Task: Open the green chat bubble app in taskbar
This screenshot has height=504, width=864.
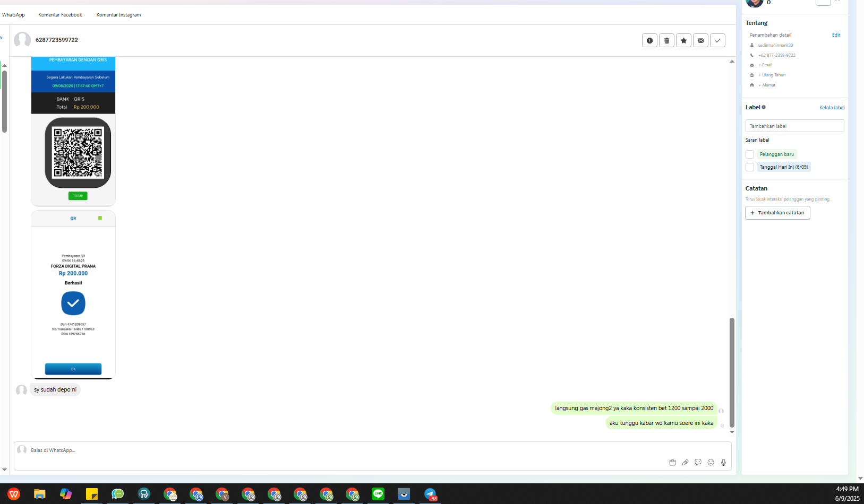Action: click(118, 494)
